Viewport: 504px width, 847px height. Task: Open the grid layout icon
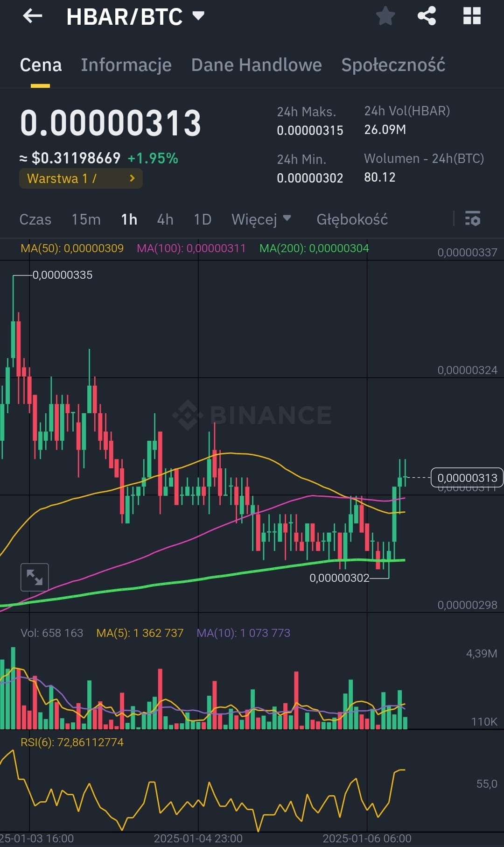pos(472,16)
